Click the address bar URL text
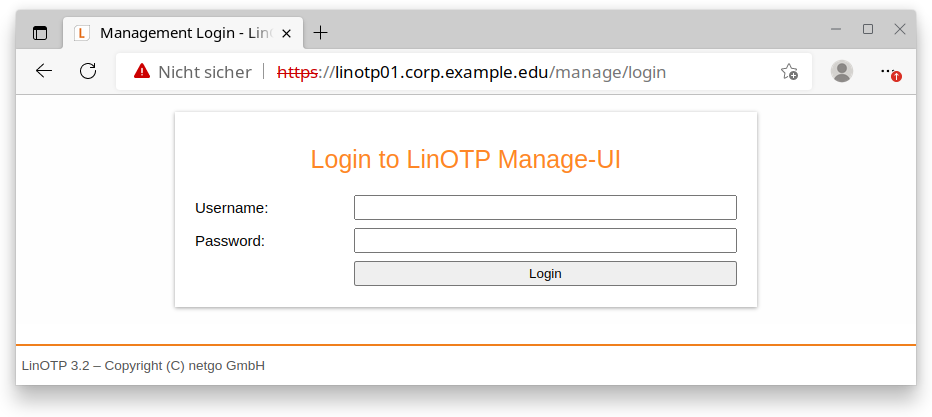 pyautogui.click(x=470, y=72)
